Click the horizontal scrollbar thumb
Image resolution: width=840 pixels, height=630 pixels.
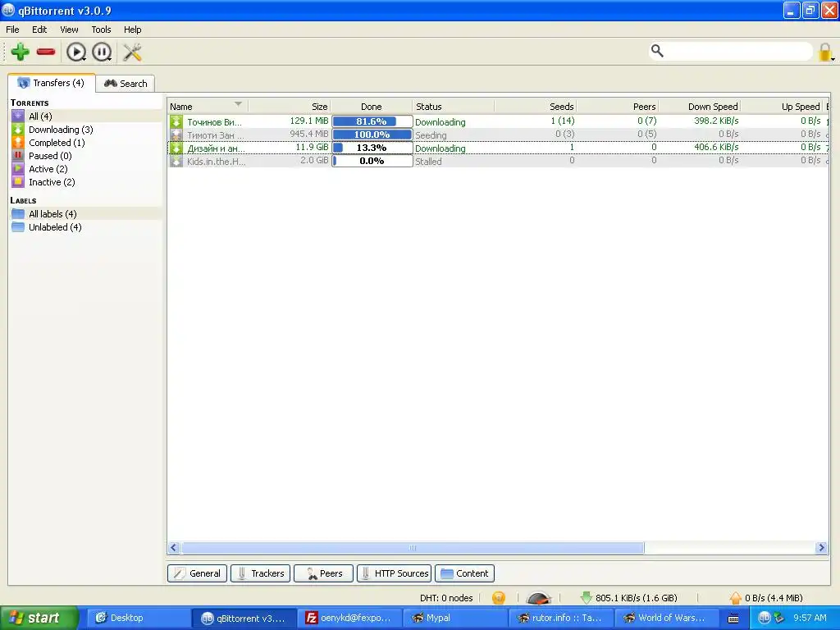(x=413, y=547)
